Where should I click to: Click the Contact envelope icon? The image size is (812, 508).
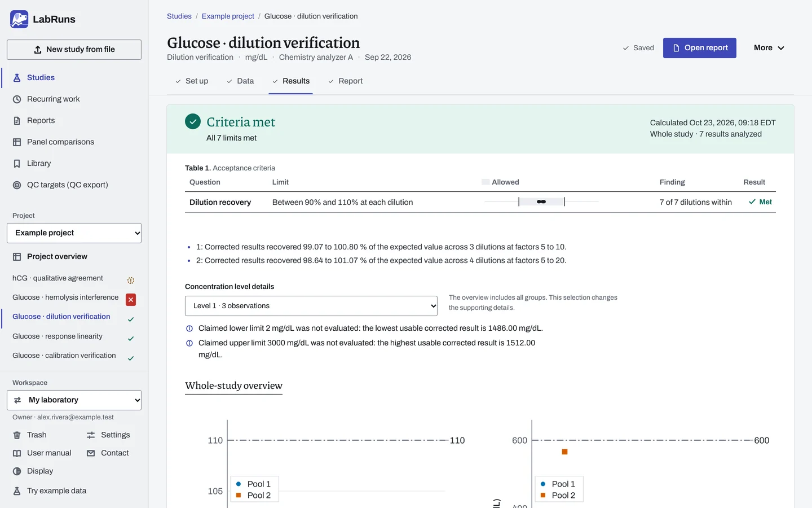pyautogui.click(x=91, y=453)
